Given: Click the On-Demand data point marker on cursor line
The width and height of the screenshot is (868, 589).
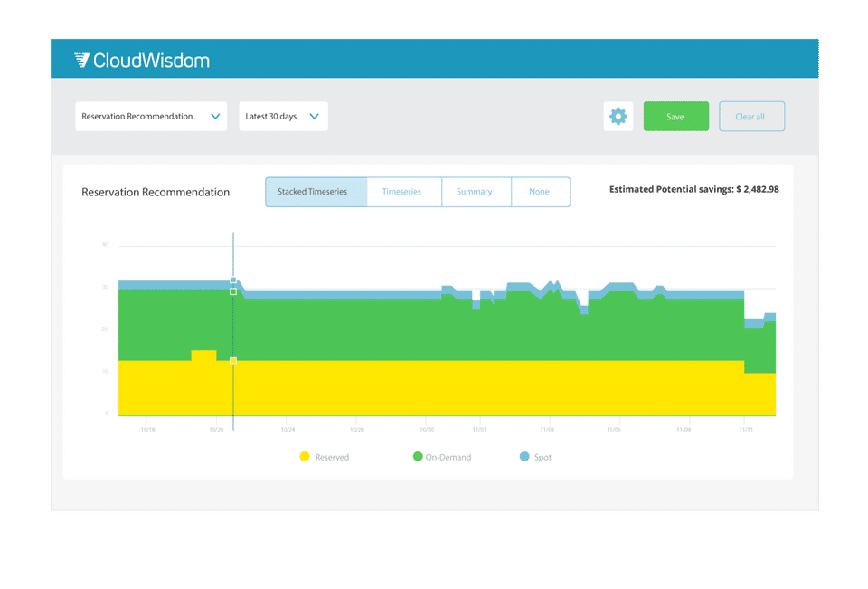Looking at the screenshot, I should coord(233,291).
